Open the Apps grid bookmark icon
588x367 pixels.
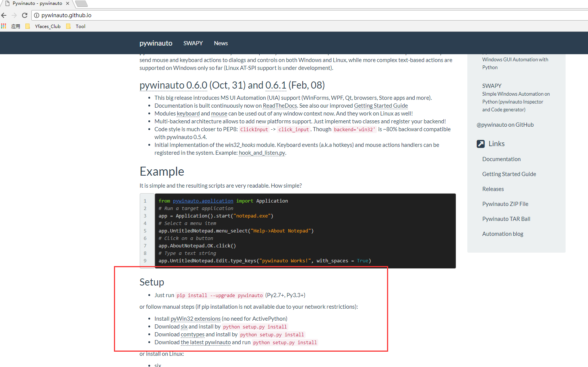point(4,26)
